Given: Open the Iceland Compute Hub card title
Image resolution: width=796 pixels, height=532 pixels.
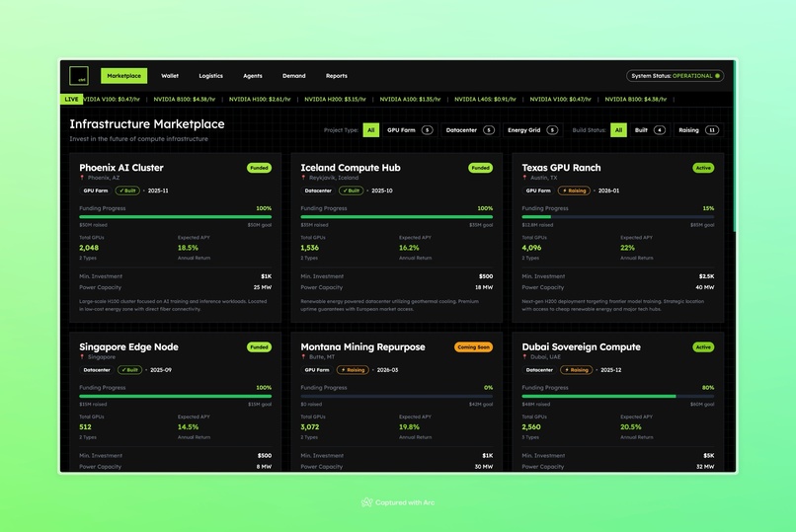Looking at the screenshot, I should (351, 168).
